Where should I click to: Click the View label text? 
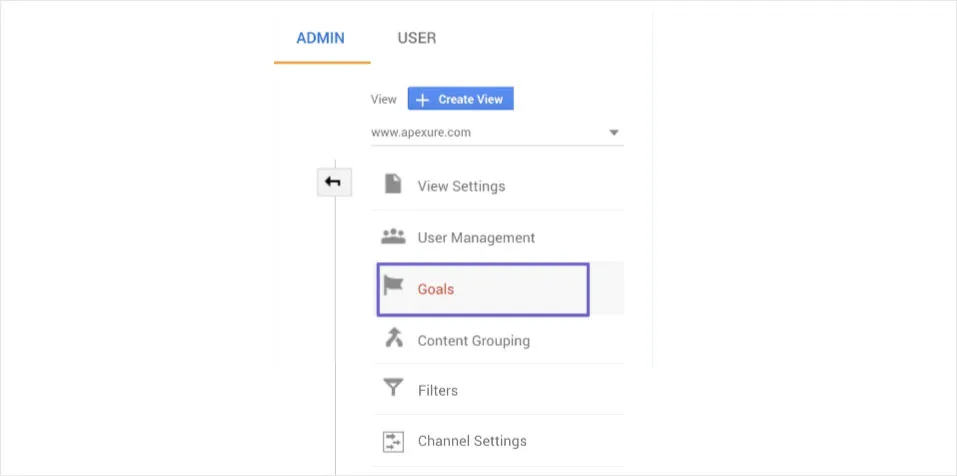point(383,99)
